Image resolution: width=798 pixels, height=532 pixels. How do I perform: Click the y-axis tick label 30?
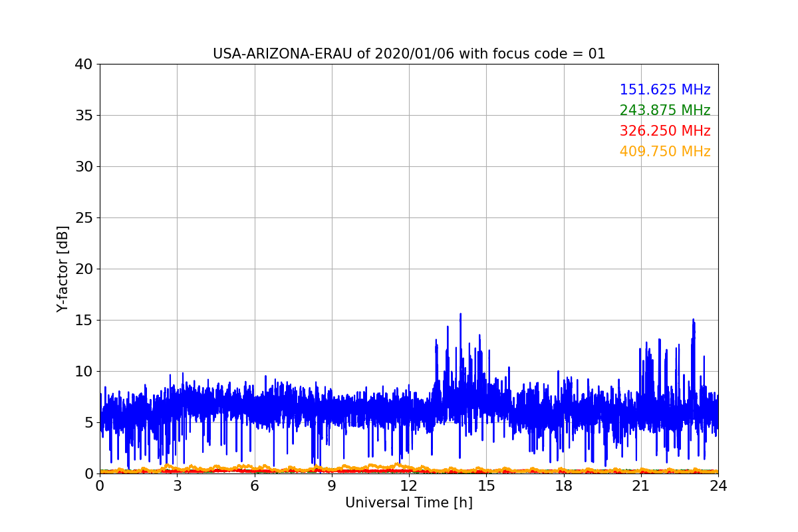[84, 167]
